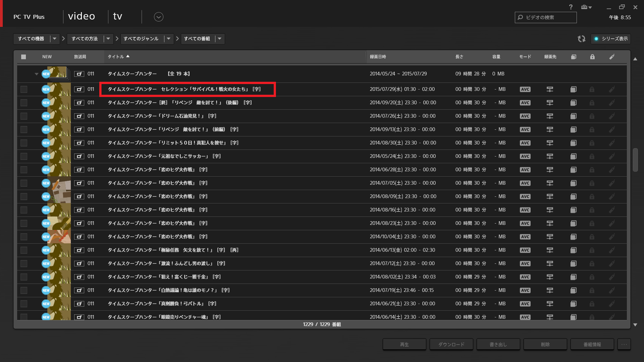Click the lock column header icon
The width and height of the screenshot is (644, 362).
click(x=592, y=57)
